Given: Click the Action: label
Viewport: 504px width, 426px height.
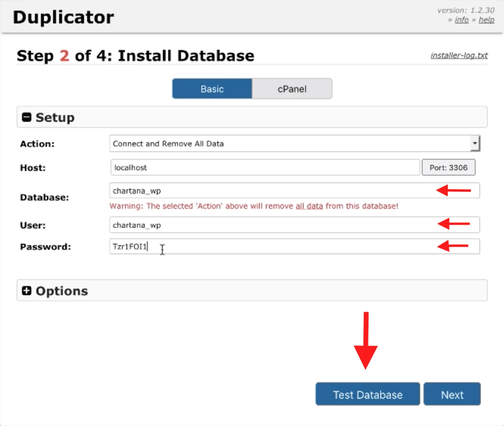Looking at the screenshot, I should point(37,144).
